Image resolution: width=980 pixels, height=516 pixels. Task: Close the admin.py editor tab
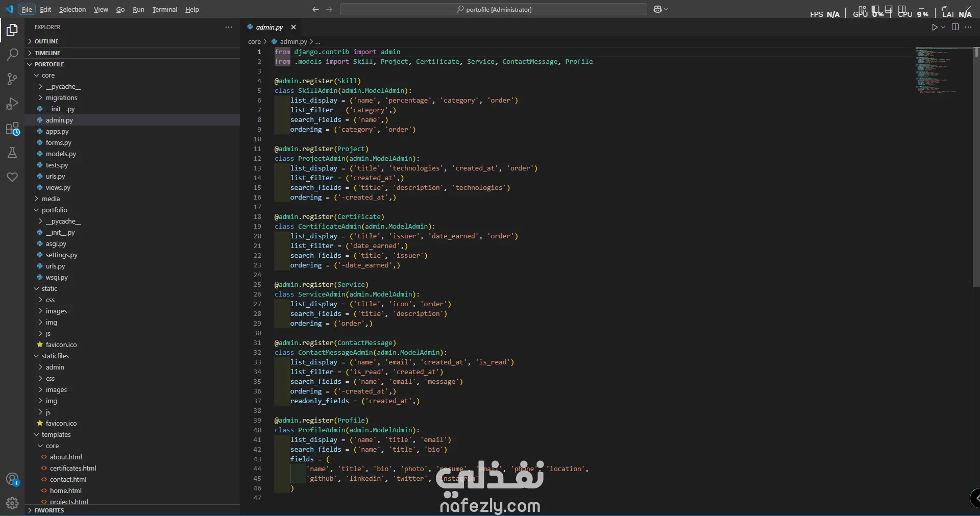[293, 27]
